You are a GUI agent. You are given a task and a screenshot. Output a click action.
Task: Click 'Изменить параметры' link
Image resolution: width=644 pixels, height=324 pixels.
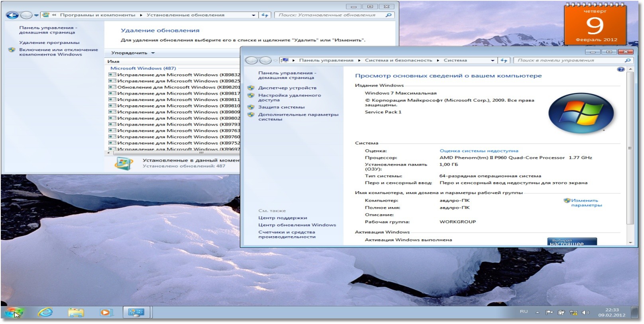tap(586, 203)
